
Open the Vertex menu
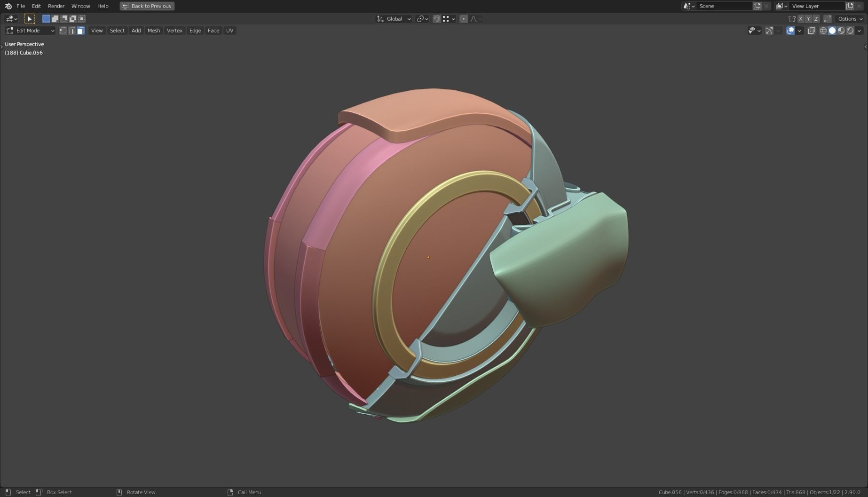click(x=174, y=31)
